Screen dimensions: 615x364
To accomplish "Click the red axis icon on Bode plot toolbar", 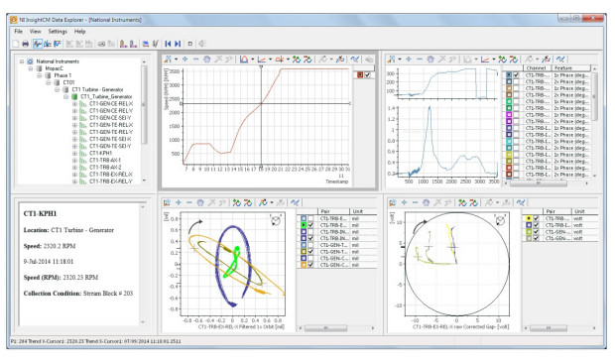I will (x=485, y=60).
